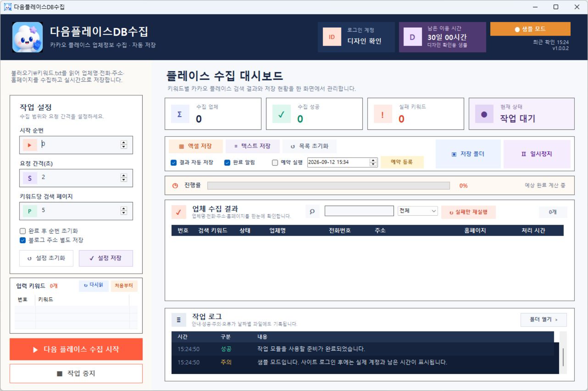Start collection with 다음 플레이스 수집 시작
Image resolution: width=588 pixels, height=391 pixels.
pyautogui.click(x=76, y=349)
